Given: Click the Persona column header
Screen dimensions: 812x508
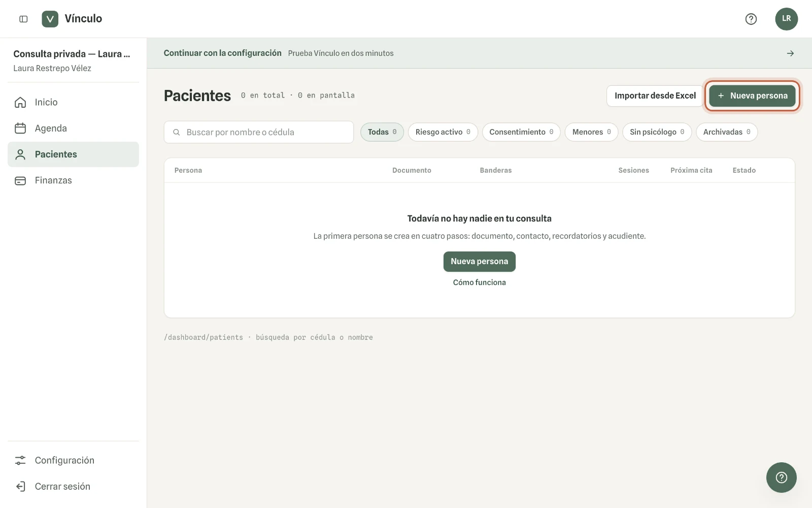Looking at the screenshot, I should [x=188, y=170].
